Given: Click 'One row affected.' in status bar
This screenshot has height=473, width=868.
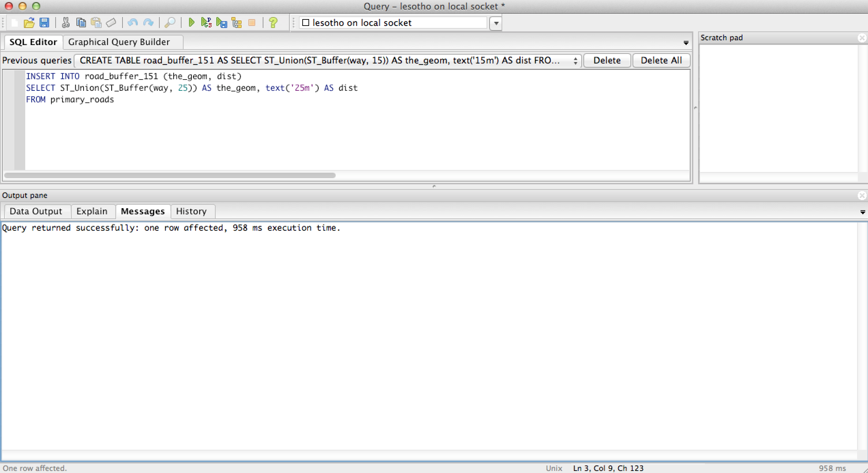Looking at the screenshot, I should click(x=35, y=468).
